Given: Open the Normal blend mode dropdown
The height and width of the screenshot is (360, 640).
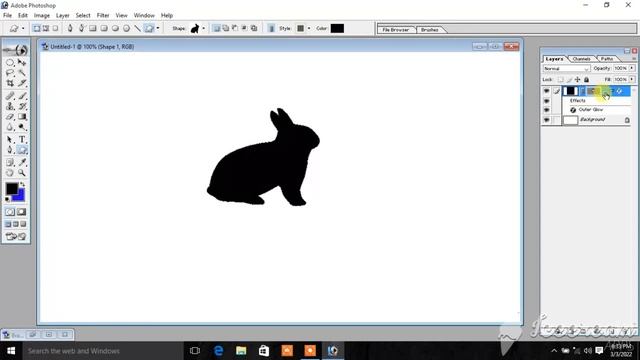Looking at the screenshot, I should [x=566, y=69].
